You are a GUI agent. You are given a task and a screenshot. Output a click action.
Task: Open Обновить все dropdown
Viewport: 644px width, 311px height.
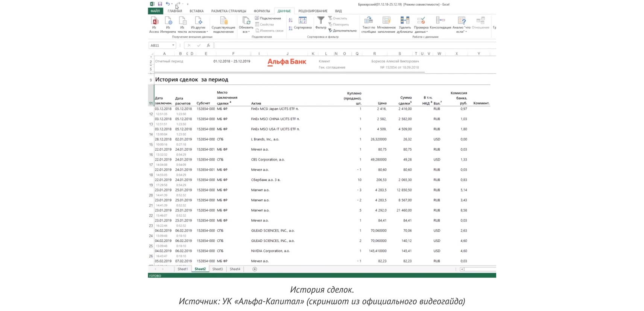(x=246, y=32)
